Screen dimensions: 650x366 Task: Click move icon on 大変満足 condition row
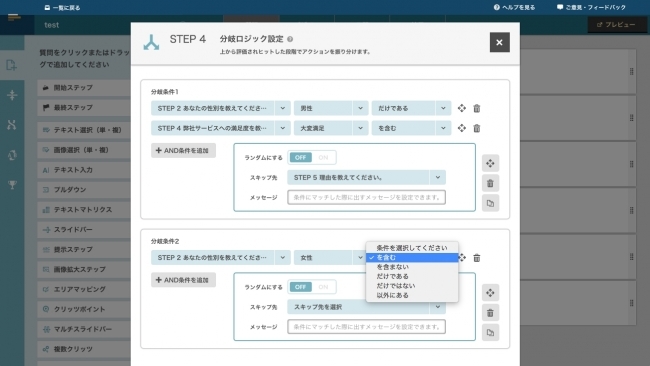tap(461, 128)
